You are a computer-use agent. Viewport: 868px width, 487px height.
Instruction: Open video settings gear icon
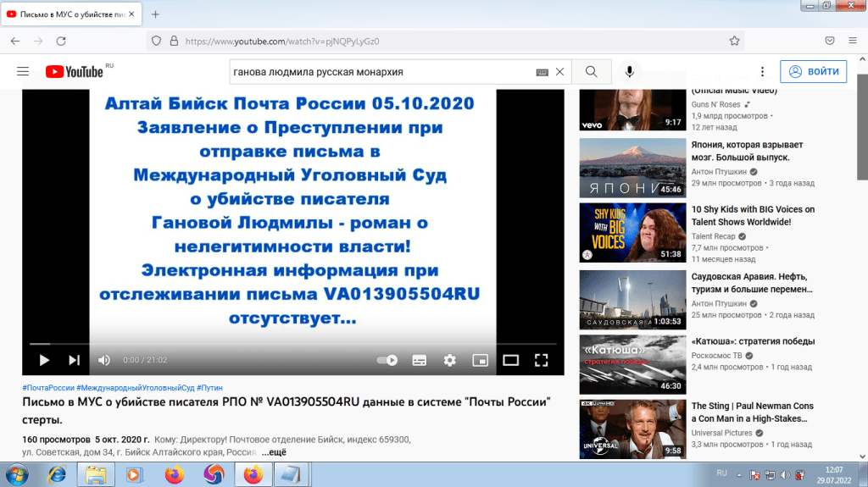pyautogui.click(x=449, y=360)
